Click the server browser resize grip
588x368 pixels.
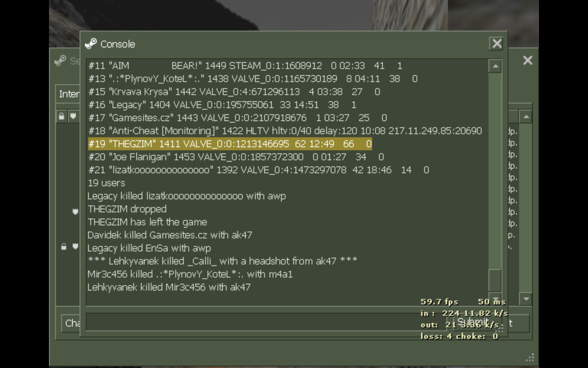(x=530, y=357)
